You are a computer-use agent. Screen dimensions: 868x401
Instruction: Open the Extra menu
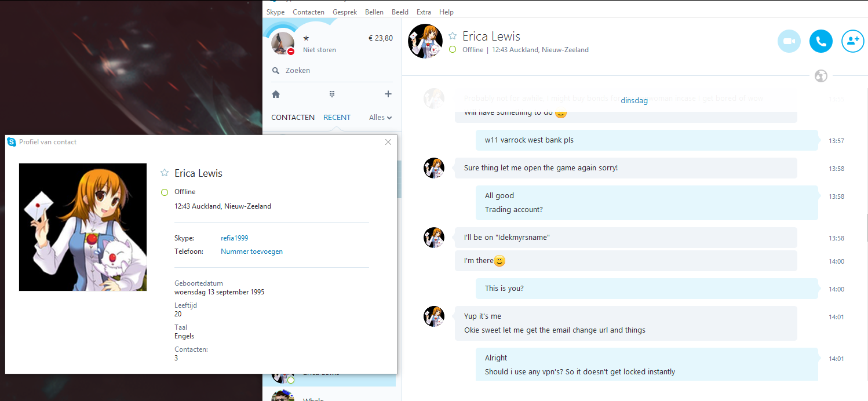point(424,12)
